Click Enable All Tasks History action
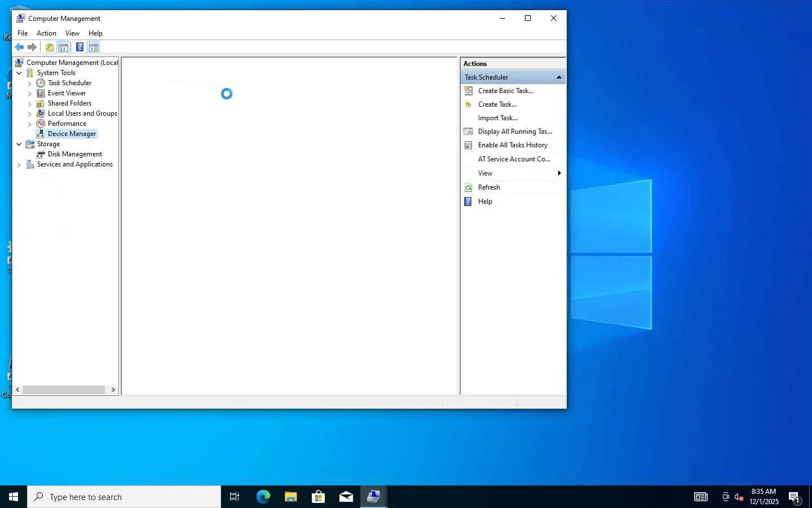812x508 pixels. [513, 145]
